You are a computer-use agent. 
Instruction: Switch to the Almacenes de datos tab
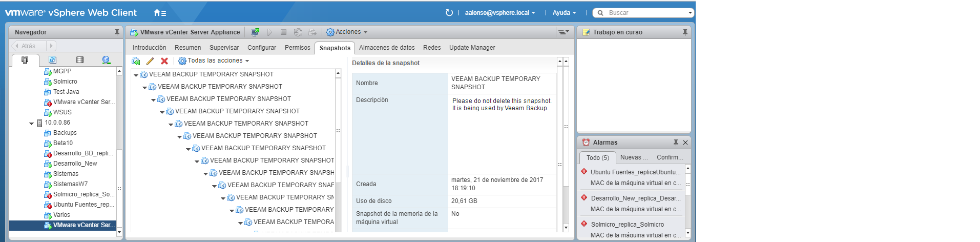(387, 48)
